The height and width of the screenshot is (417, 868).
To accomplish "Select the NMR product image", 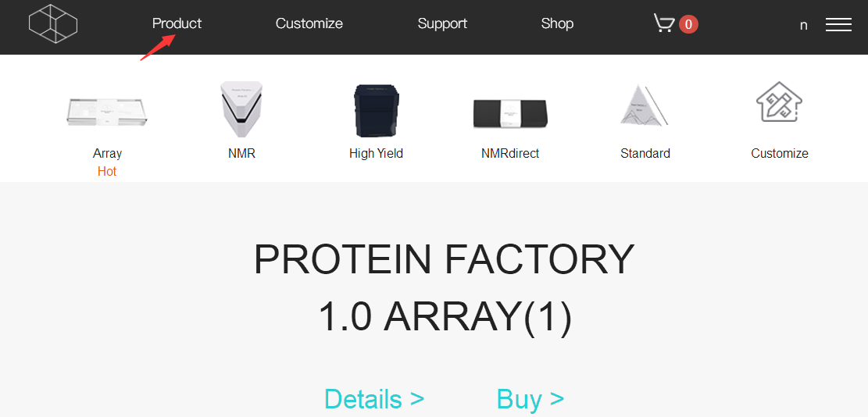I will pyautogui.click(x=241, y=109).
